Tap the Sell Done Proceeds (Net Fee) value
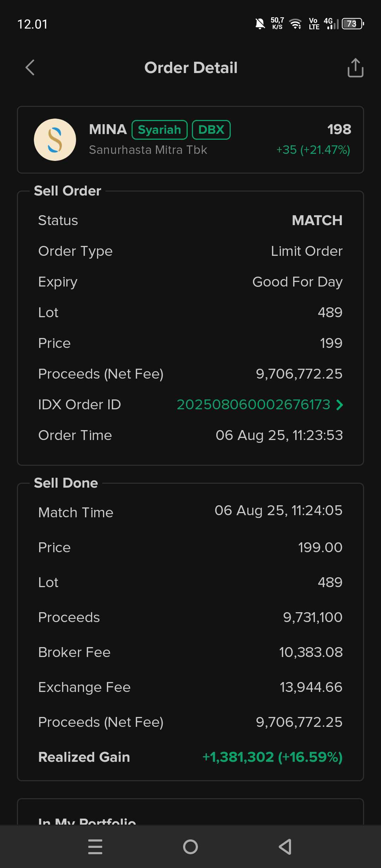 pos(299,722)
